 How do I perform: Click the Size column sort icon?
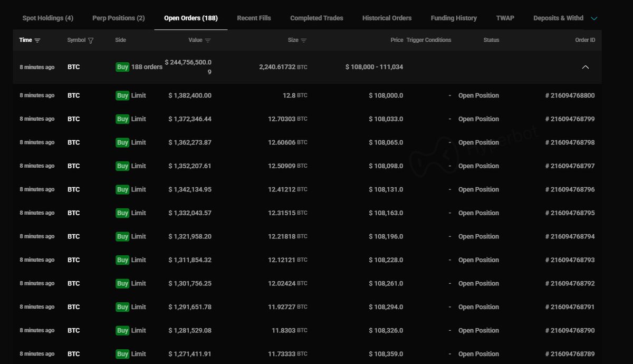tap(304, 41)
